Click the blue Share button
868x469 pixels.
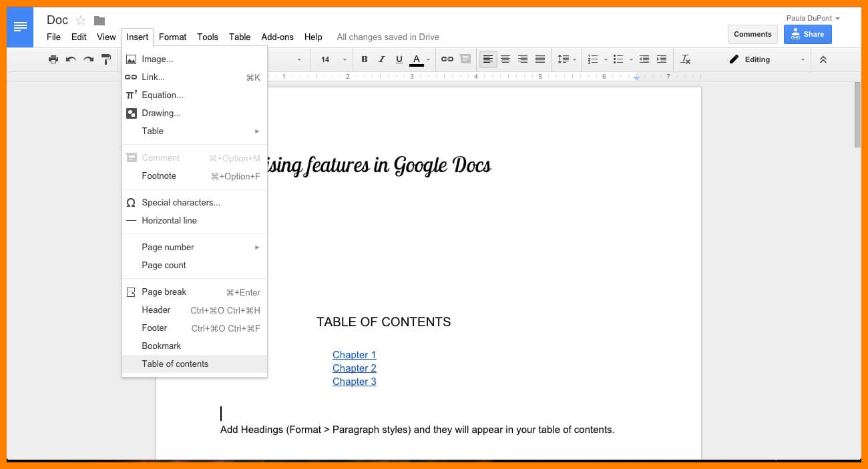point(808,34)
